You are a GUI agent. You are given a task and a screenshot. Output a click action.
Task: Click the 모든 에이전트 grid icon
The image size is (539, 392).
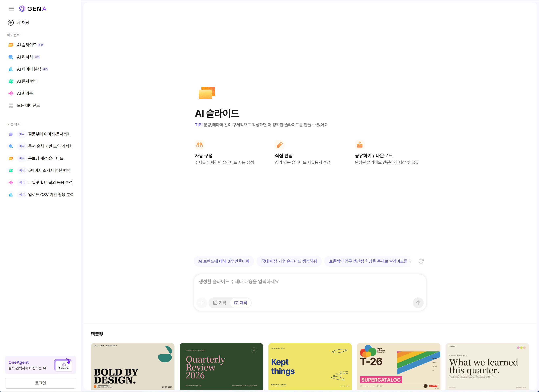tap(11, 106)
